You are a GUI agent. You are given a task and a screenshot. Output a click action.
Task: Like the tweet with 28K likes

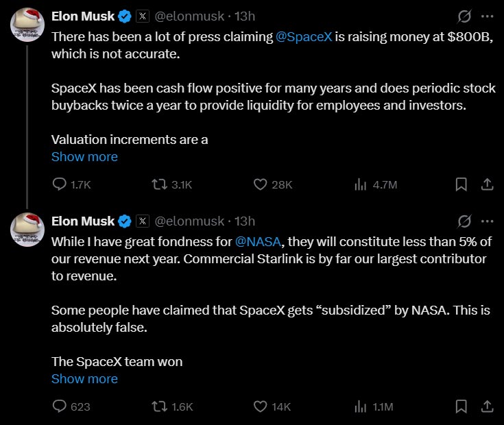coord(261,184)
